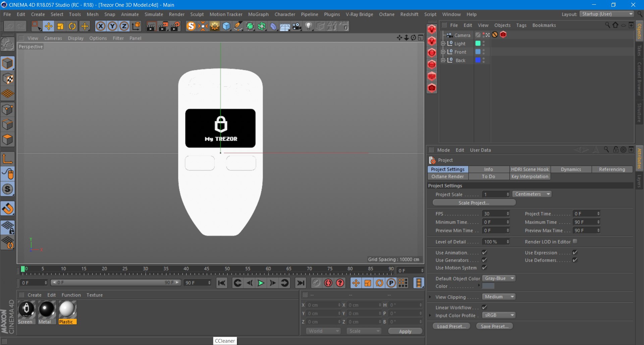The height and width of the screenshot is (345, 644).
Task: Click the Scale Project... button
Action: (474, 203)
